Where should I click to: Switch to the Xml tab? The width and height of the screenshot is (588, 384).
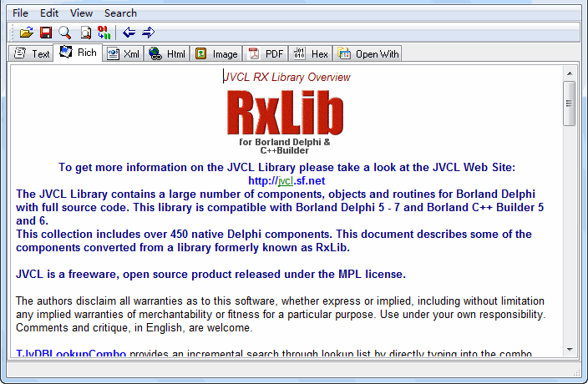pyautogui.click(x=123, y=54)
